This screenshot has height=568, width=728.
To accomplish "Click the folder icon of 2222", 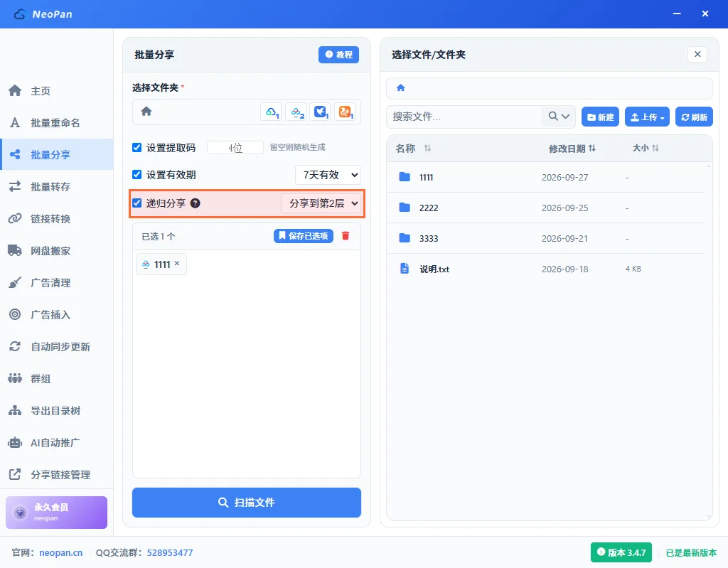I will pyautogui.click(x=405, y=208).
